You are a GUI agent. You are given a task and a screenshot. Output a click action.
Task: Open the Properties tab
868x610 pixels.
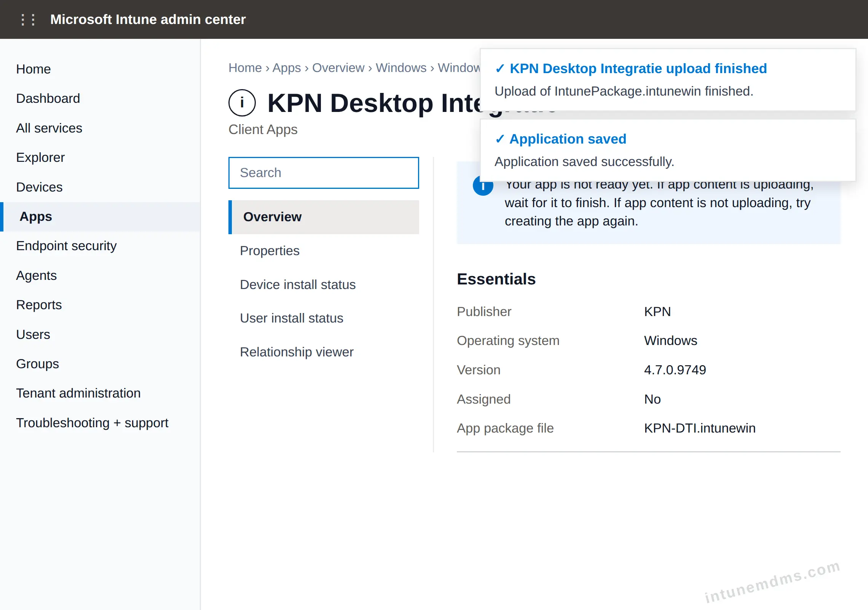324,251
